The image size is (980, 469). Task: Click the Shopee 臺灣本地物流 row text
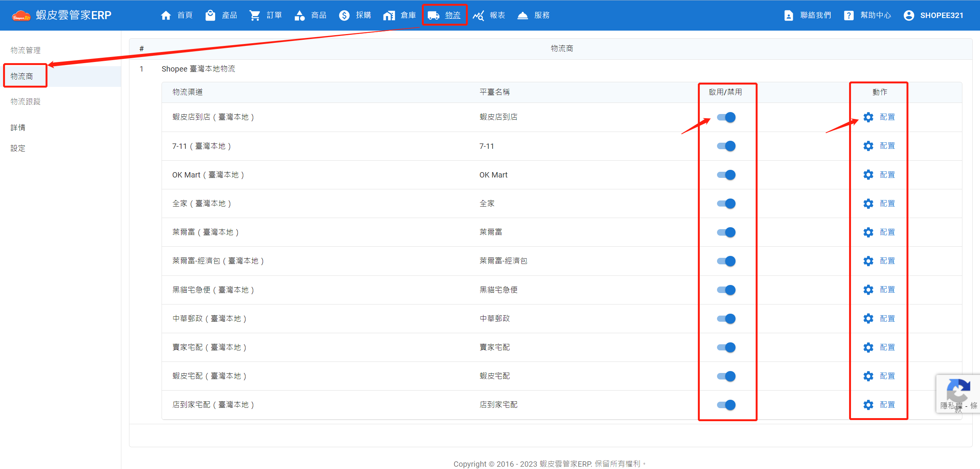point(198,69)
